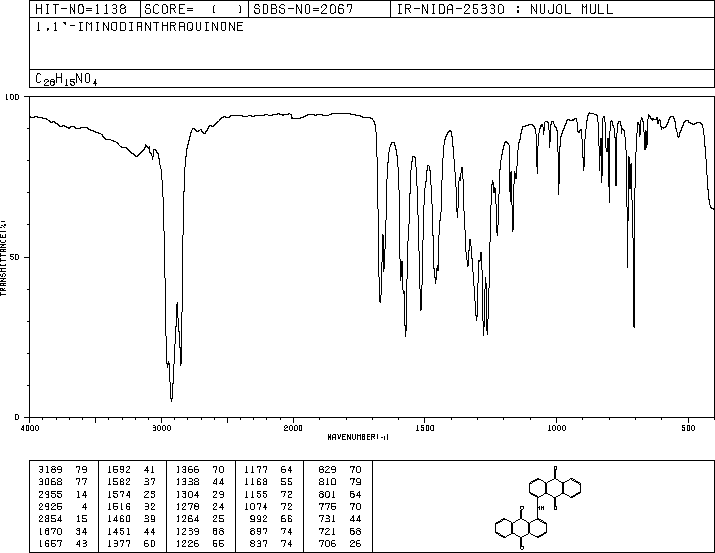Click the deepest absorption peak near 2926
The width and height of the screenshot is (715, 553).
pyautogui.click(x=171, y=400)
